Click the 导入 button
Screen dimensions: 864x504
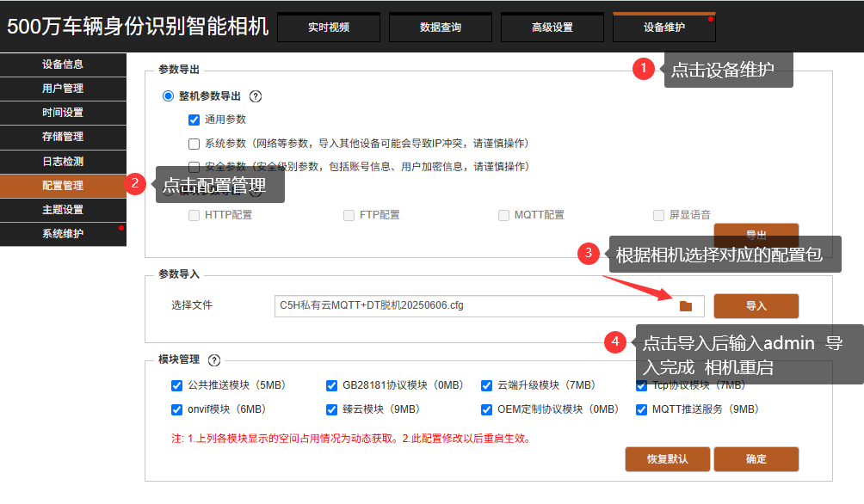[756, 306]
